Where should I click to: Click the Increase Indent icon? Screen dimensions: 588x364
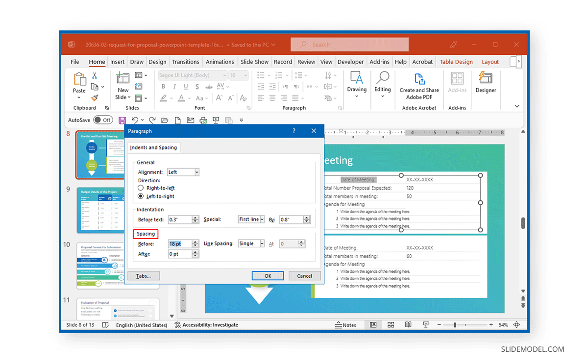point(273,87)
